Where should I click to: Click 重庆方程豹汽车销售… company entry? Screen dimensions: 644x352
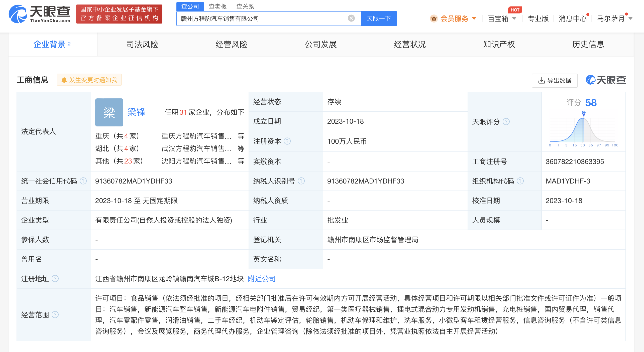pos(196,136)
